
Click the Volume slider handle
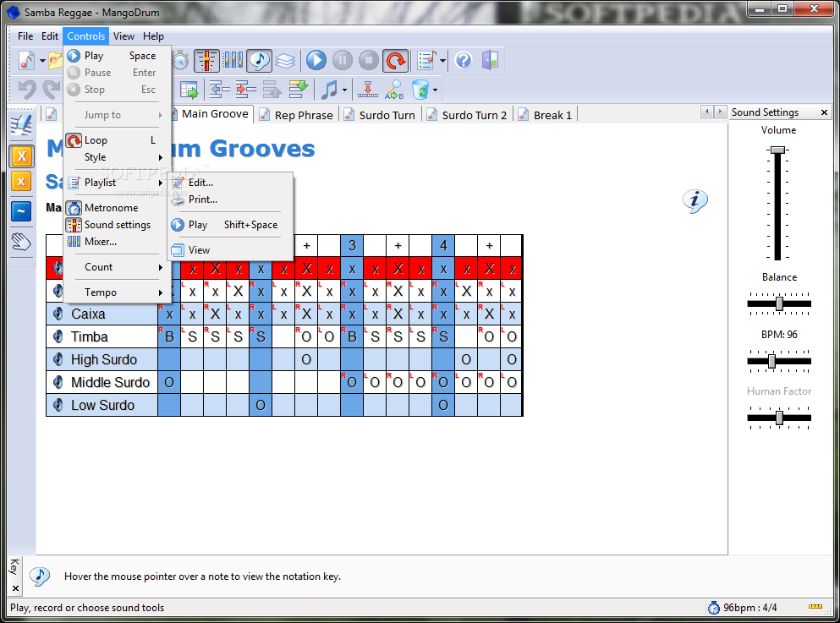point(777,150)
